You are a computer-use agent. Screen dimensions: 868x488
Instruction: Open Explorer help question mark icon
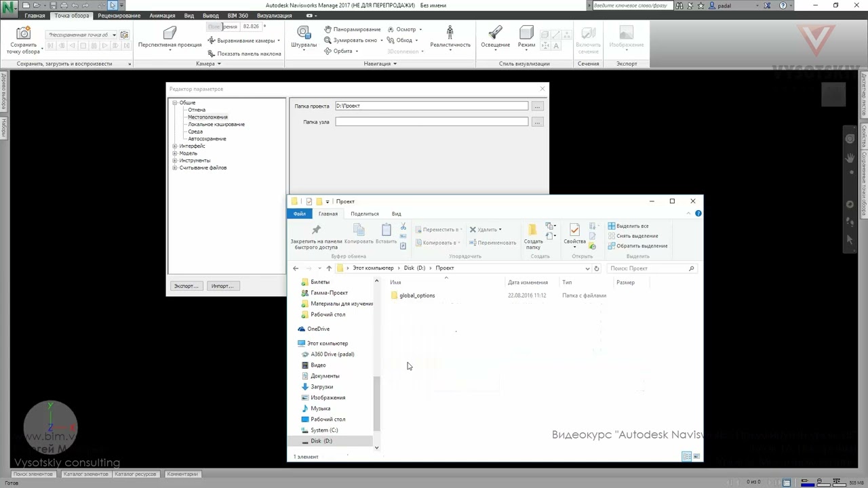(x=698, y=213)
